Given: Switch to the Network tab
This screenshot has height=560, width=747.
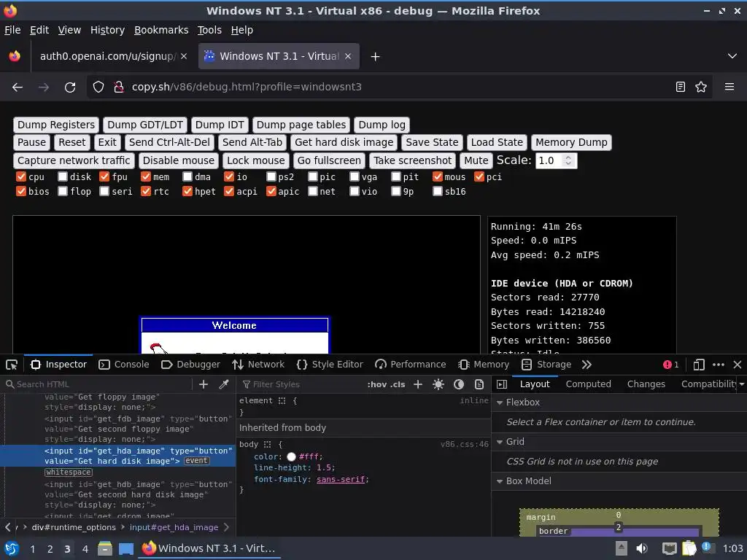Looking at the screenshot, I should point(258,365).
